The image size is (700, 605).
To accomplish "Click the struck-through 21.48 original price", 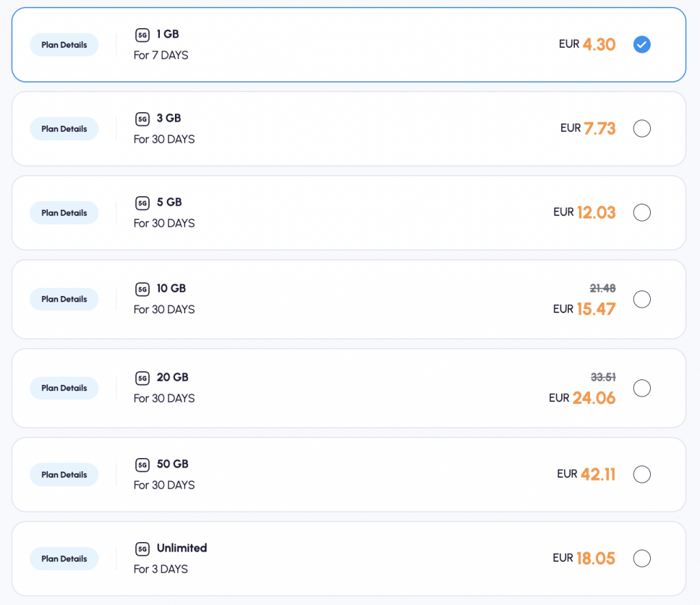I will [602, 288].
